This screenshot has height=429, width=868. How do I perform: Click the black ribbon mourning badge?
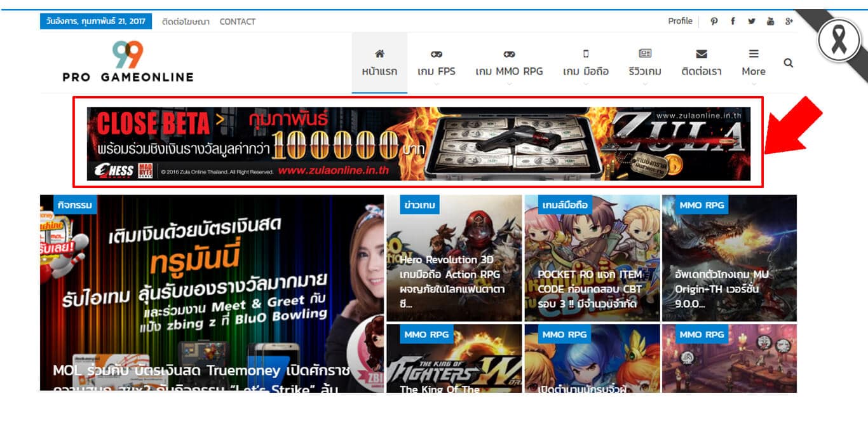pos(839,41)
